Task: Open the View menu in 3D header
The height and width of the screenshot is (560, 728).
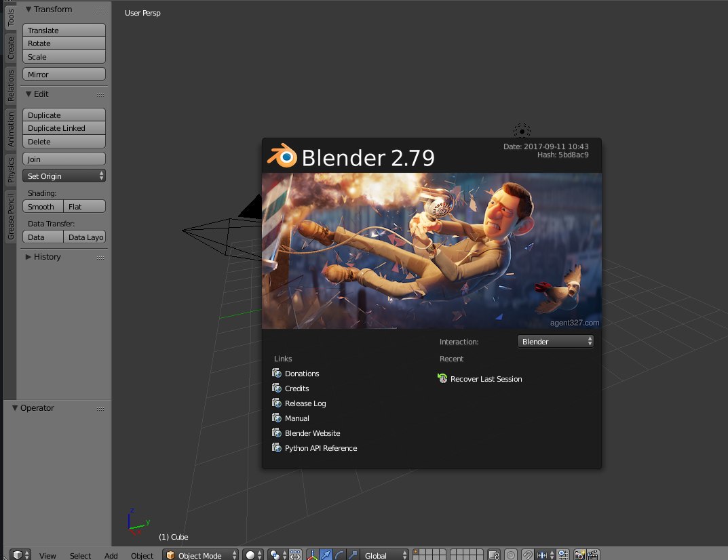Action: click(x=47, y=555)
